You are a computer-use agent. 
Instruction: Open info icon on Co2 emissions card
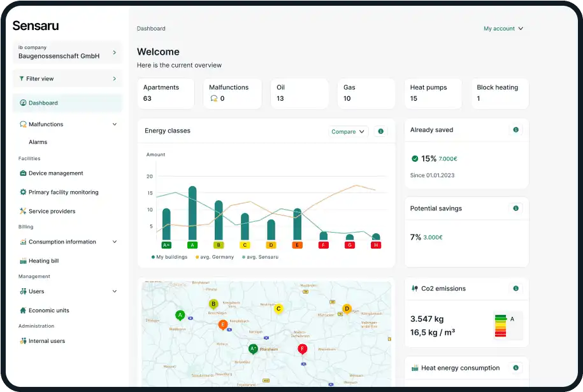click(x=515, y=289)
